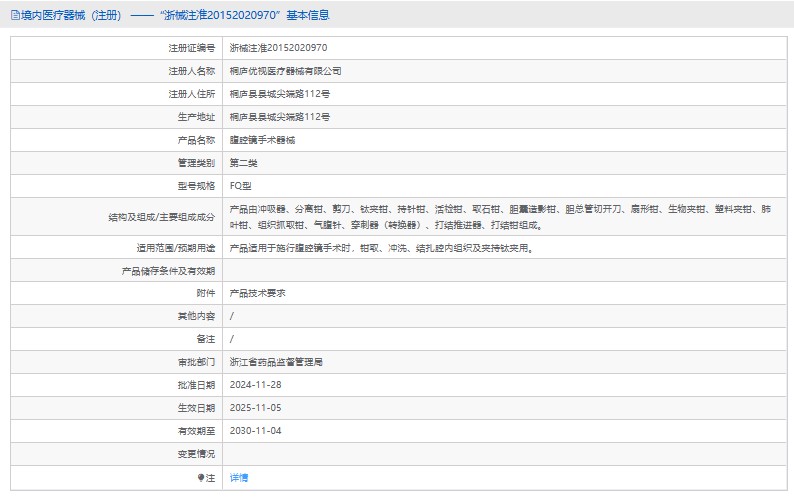Click product name 腹腔镜手术器械
The height and width of the screenshot is (497, 794).
coord(262,140)
